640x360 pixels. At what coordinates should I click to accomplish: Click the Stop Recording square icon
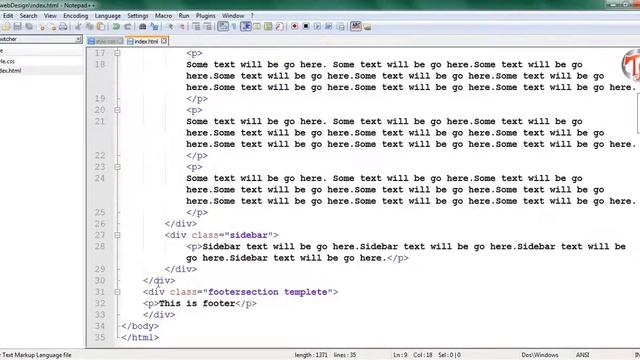pyautogui.click(x=306, y=27)
